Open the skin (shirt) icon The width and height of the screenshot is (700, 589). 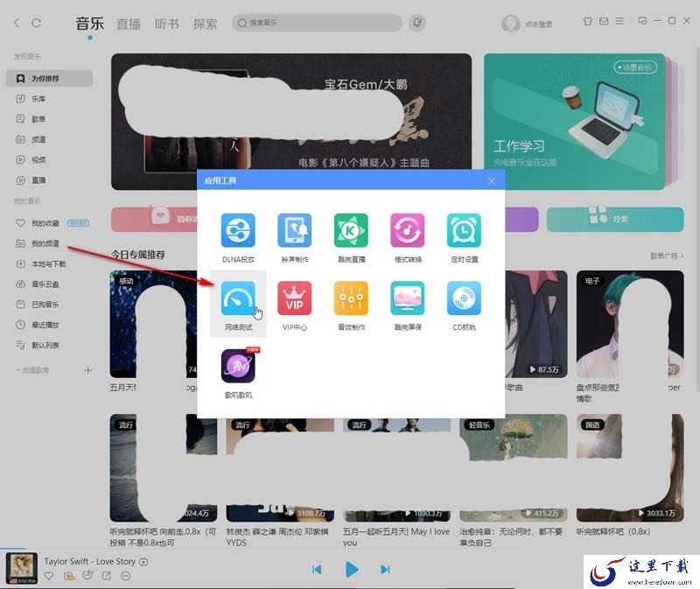tap(588, 21)
